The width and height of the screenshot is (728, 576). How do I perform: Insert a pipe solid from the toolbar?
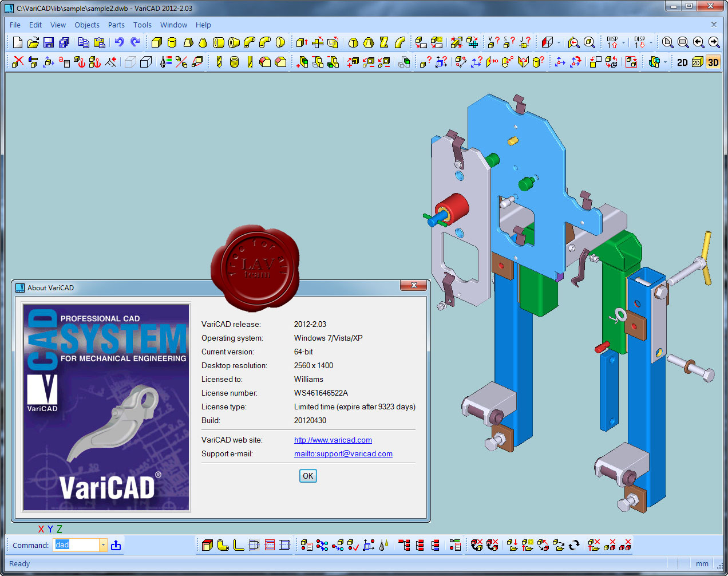coord(219,42)
